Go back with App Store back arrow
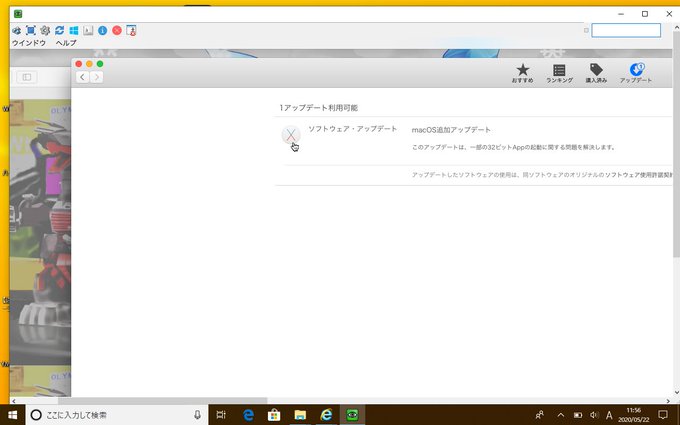The width and height of the screenshot is (680, 425). tap(82, 77)
